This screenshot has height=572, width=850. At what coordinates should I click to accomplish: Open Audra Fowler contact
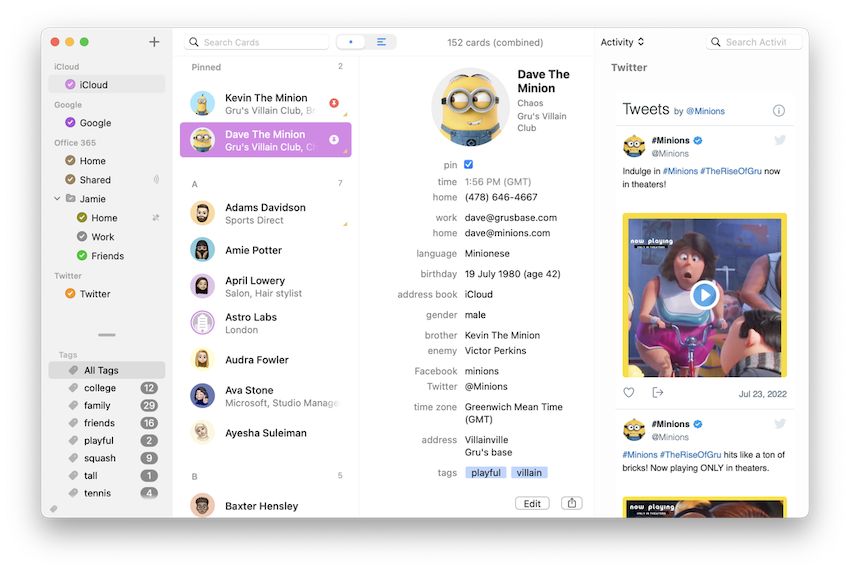coord(266,359)
